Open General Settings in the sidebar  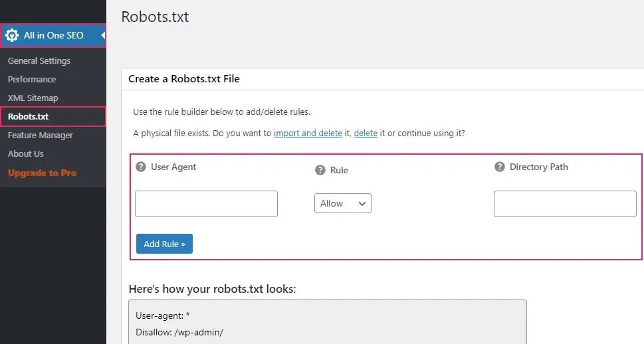39,60
